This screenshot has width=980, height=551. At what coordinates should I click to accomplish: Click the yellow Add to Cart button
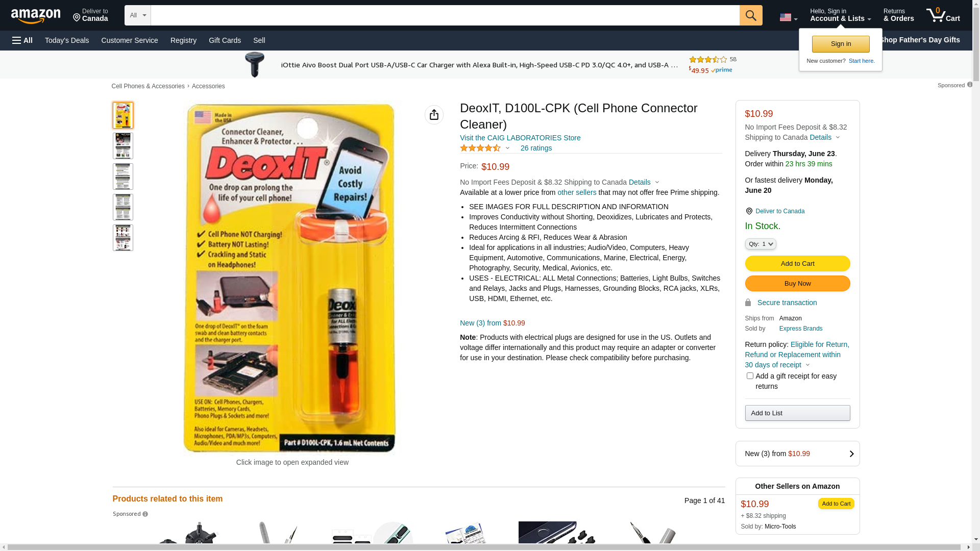tap(797, 264)
